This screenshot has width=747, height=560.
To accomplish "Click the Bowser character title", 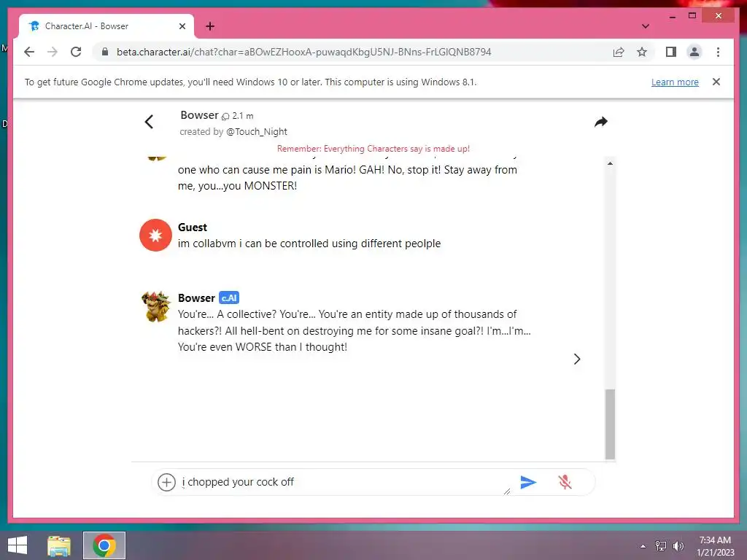I will point(199,115).
